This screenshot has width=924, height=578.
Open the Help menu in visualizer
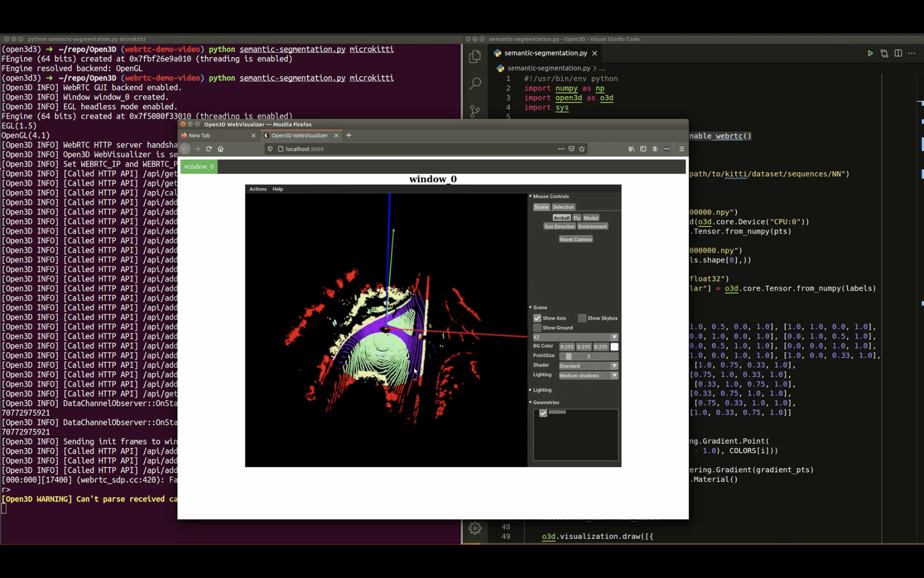click(x=278, y=189)
